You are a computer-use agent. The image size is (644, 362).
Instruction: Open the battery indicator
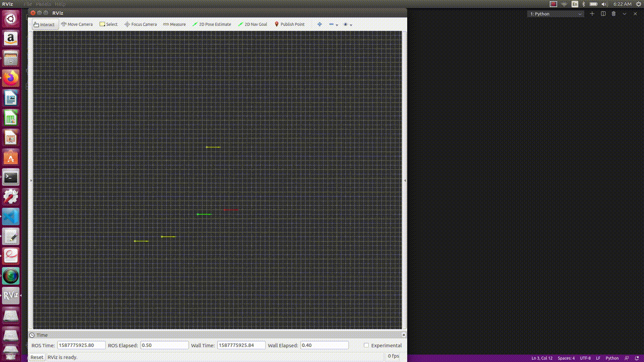pos(593,4)
